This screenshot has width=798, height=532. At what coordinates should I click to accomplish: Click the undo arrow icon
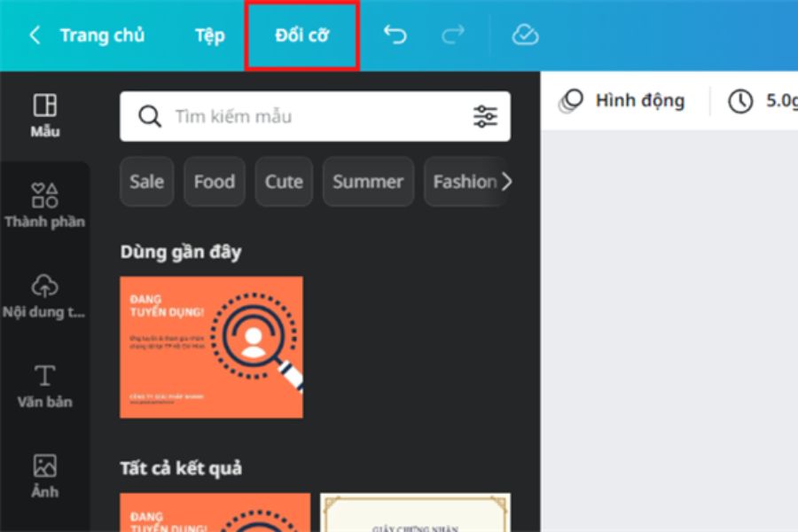click(x=395, y=35)
